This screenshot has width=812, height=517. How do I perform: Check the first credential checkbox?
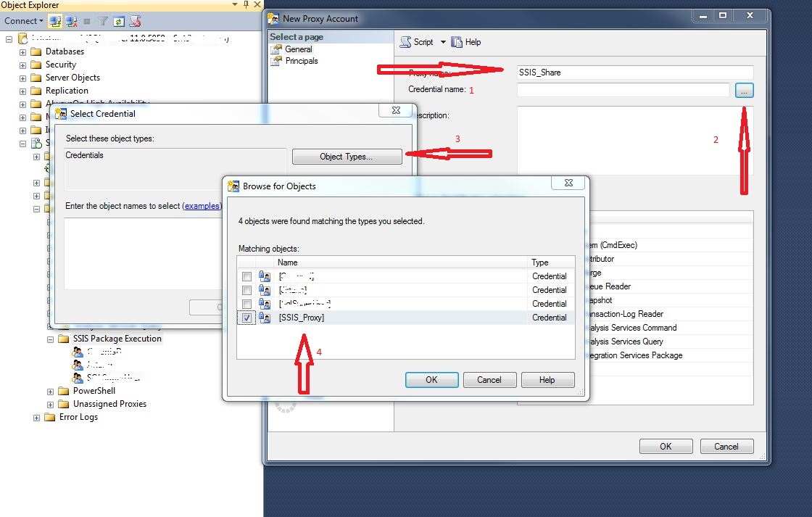[x=246, y=277]
